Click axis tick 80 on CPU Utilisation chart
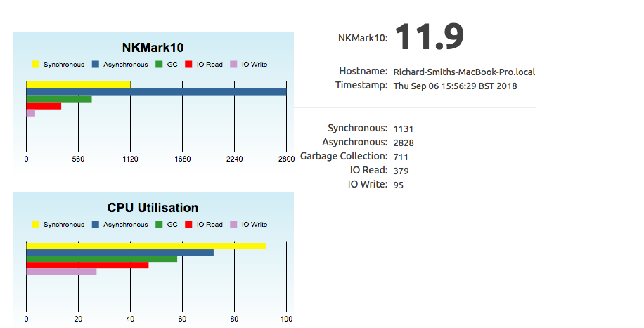The image size is (644, 328). pos(235,319)
